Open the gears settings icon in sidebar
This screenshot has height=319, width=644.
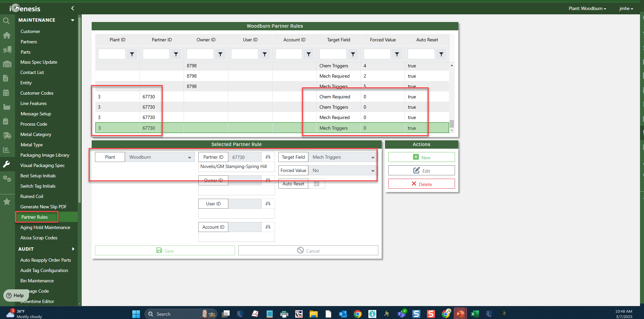coord(7,178)
